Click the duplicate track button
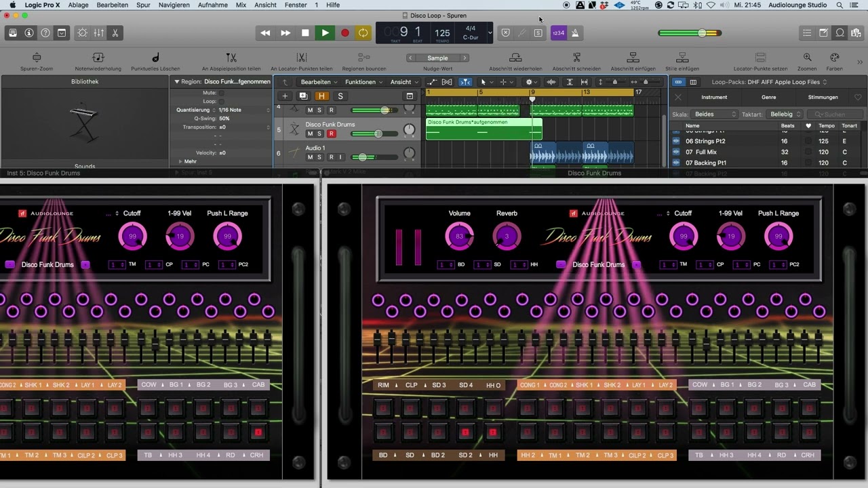Image resolution: width=868 pixels, height=488 pixels. (x=303, y=96)
